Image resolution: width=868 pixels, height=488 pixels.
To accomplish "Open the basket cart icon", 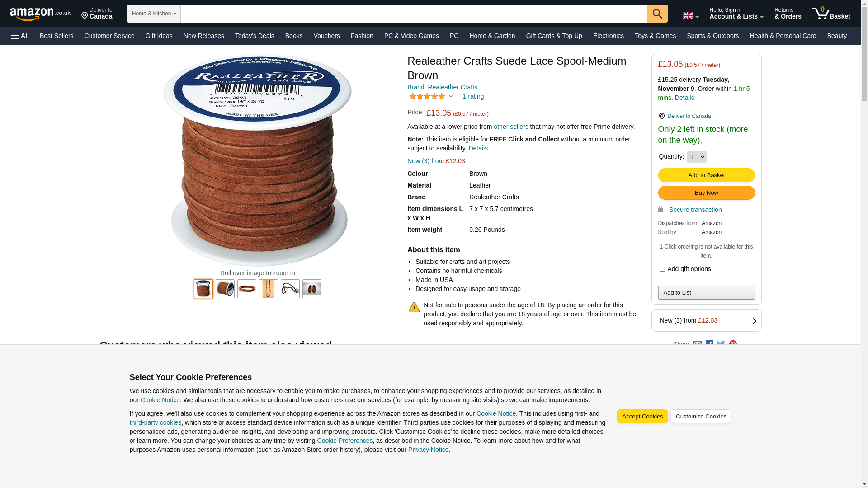I will click(831, 14).
